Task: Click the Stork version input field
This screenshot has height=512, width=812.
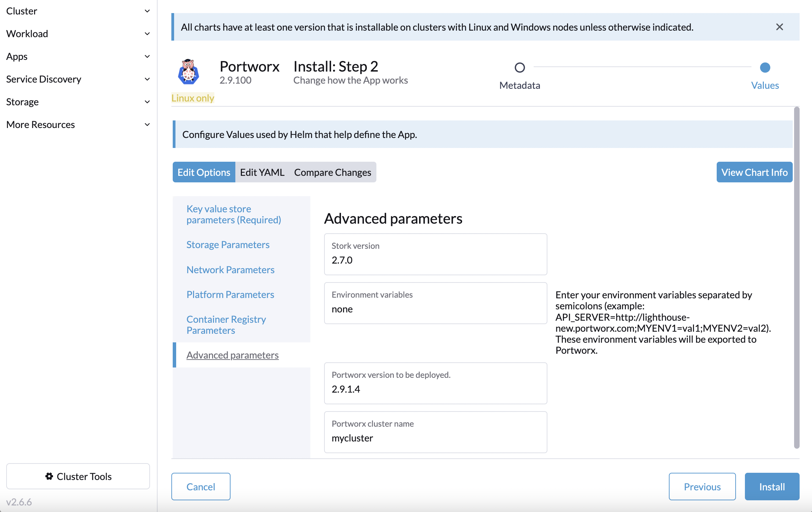Action: click(436, 254)
